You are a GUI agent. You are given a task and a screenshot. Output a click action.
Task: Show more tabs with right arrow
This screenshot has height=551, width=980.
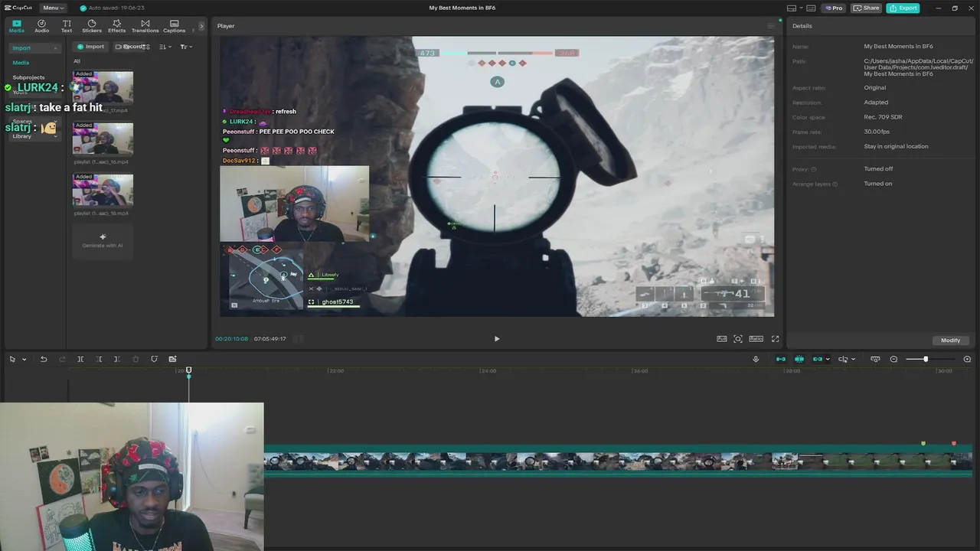pyautogui.click(x=201, y=26)
